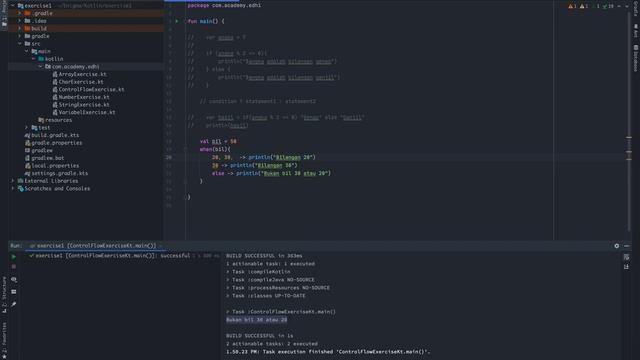Click the green typo checkmark indicator
This screenshot has height=360, width=640.
608,6
